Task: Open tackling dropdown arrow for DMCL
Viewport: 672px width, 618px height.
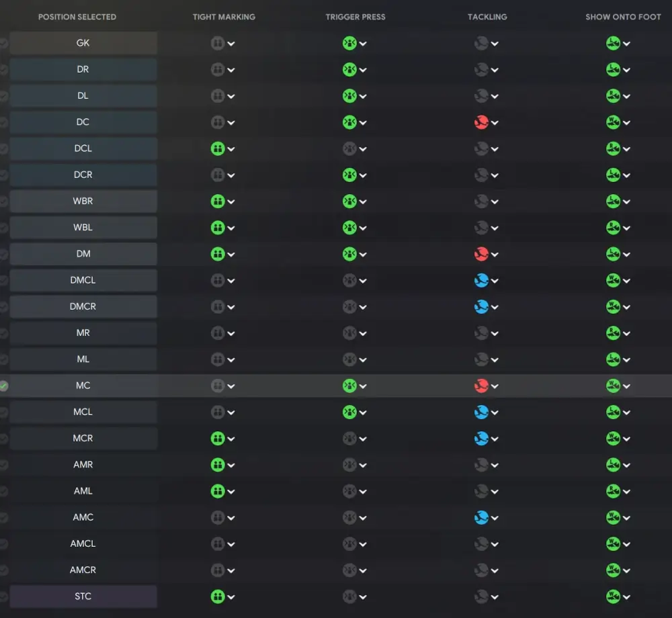Action: point(495,281)
